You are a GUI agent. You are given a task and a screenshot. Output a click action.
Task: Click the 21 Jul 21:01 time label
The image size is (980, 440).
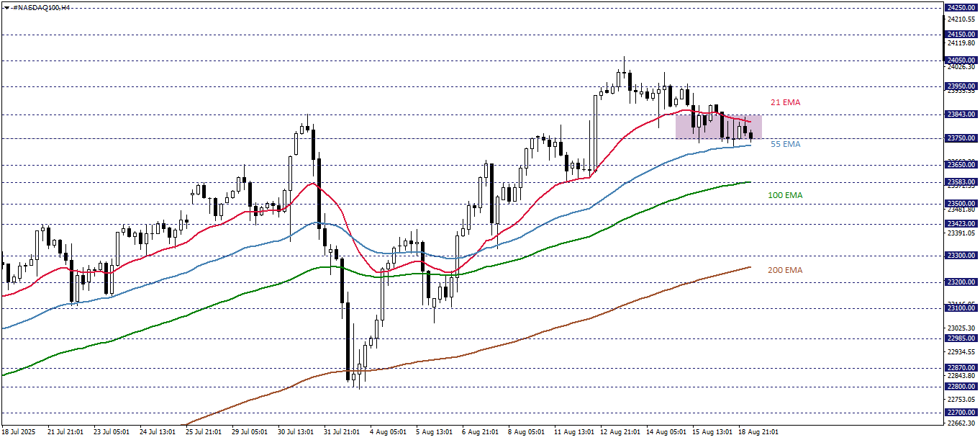click(66, 432)
